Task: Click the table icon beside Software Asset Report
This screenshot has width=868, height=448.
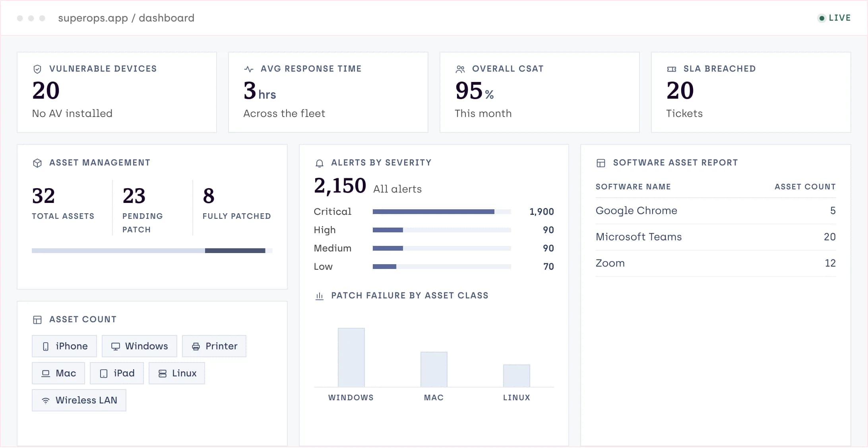Action: pyautogui.click(x=601, y=163)
